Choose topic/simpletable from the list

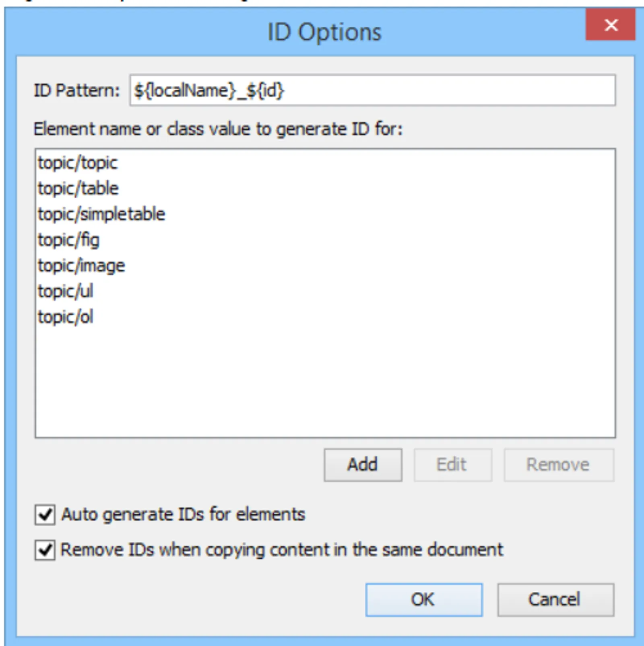click(101, 214)
